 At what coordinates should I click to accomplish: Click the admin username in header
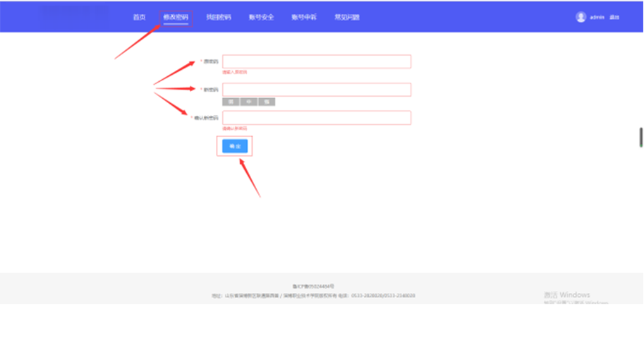coord(597,18)
